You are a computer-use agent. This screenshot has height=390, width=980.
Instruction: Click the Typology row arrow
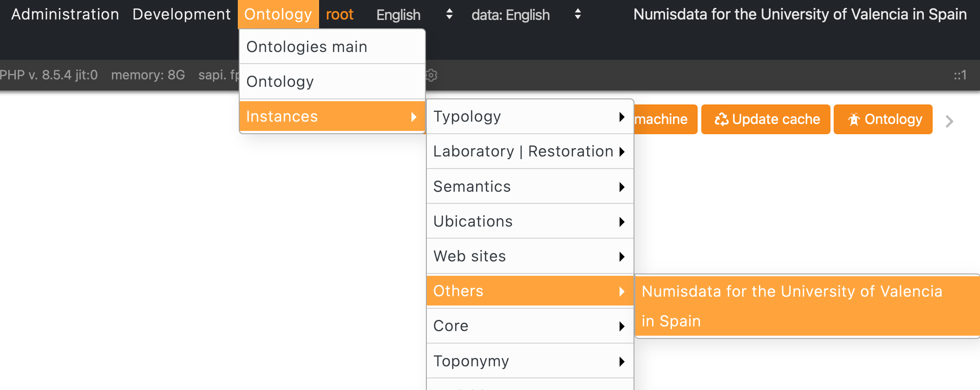[x=622, y=117]
